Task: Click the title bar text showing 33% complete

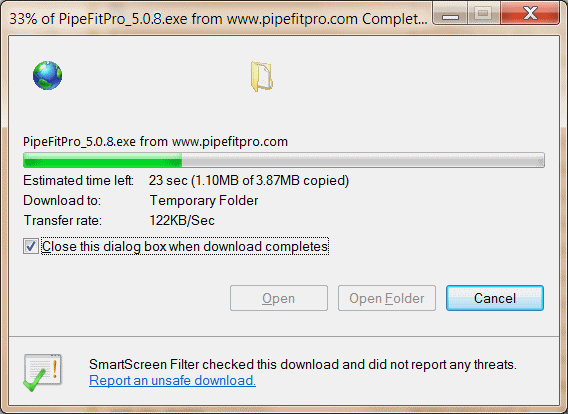Action: click(x=218, y=19)
